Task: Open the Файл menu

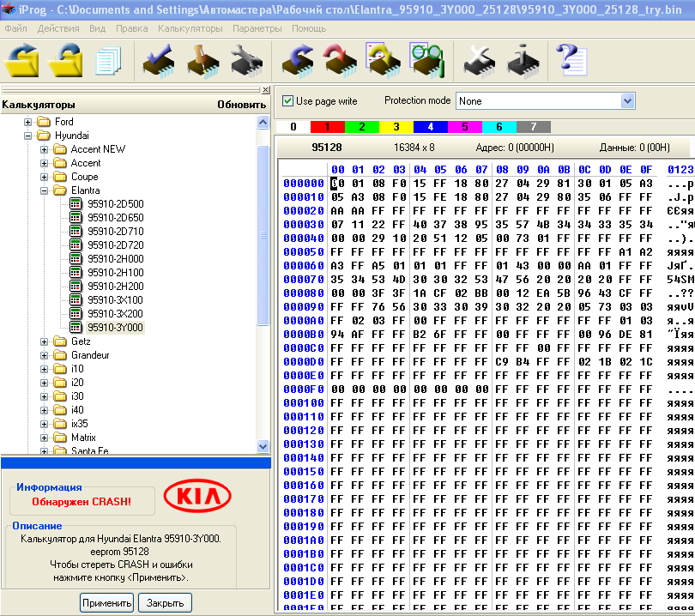Action: point(16,29)
